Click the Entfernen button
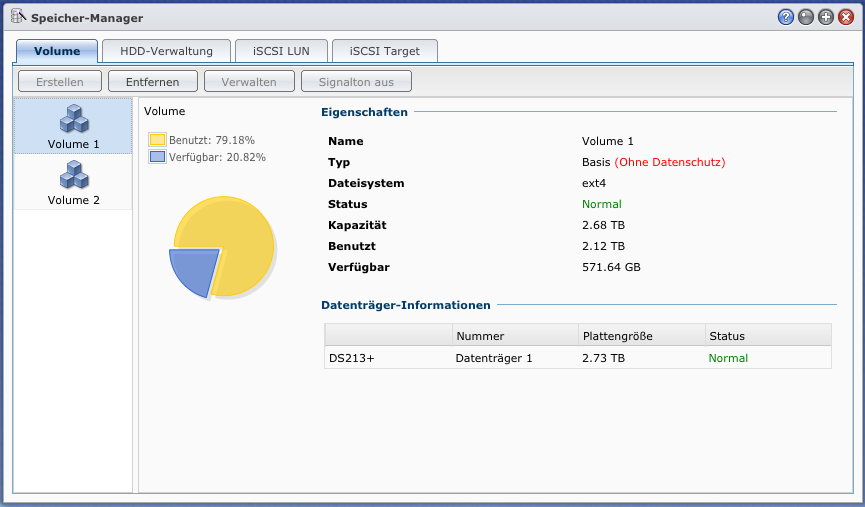The image size is (865, 507). coord(152,82)
